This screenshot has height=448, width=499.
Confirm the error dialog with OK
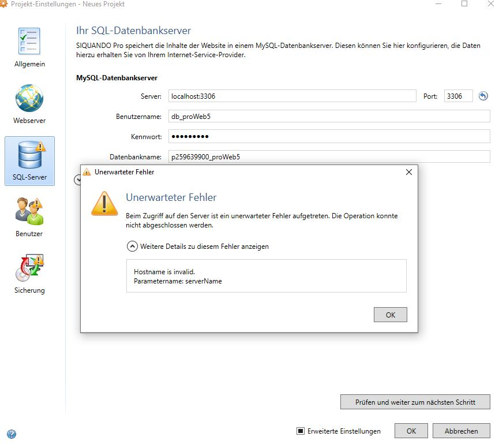click(x=390, y=315)
